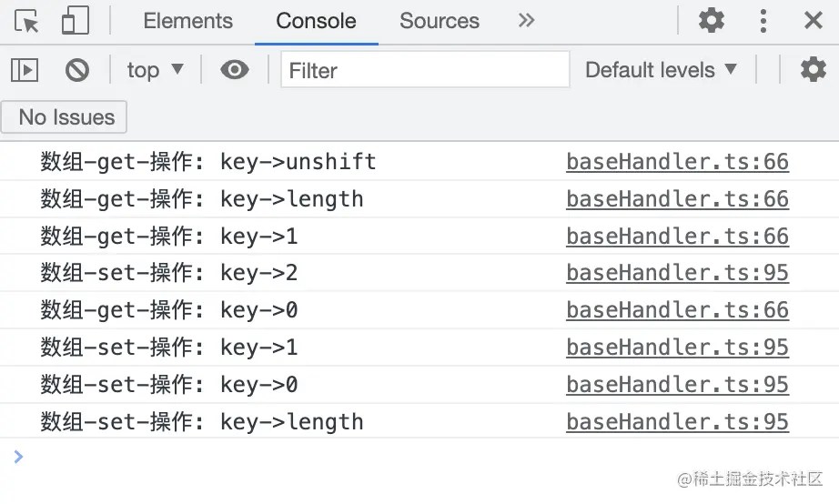Show the console sidebar panel
Screen dimensions: 839x504
coord(25,70)
